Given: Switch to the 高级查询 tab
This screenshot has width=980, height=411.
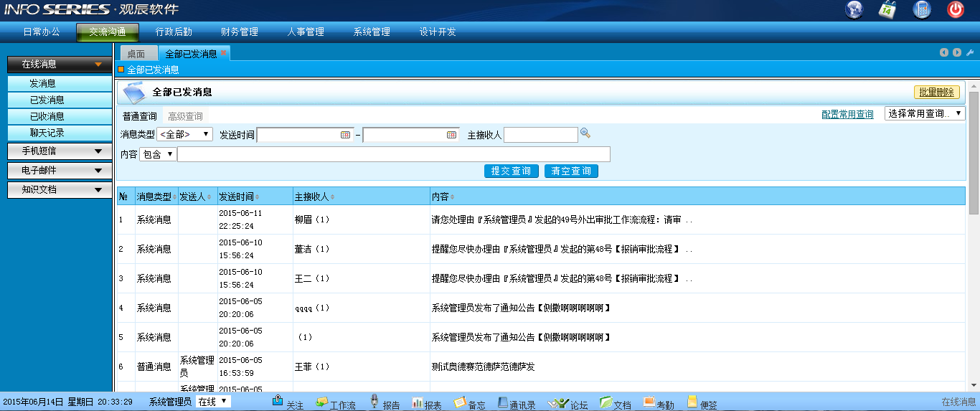Looking at the screenshot, I should pos(185,116).
